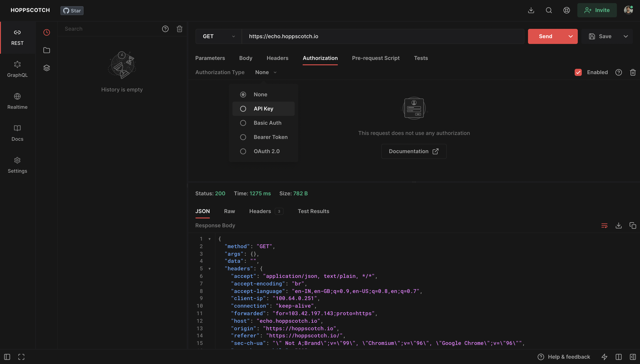Screen dimensions: 640x364
Task: Copy the response body
Action: [633, 225]
